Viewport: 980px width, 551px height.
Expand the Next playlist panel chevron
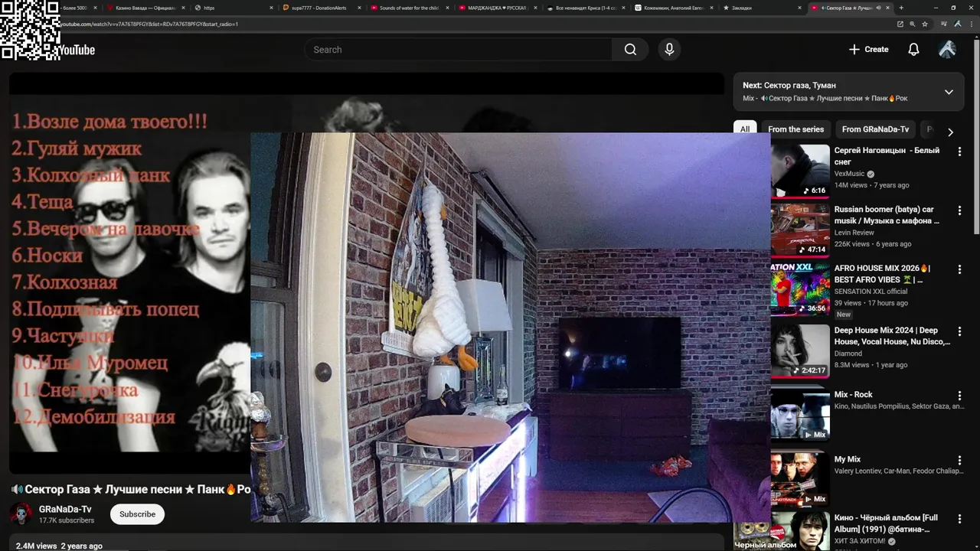pos(949,92)
